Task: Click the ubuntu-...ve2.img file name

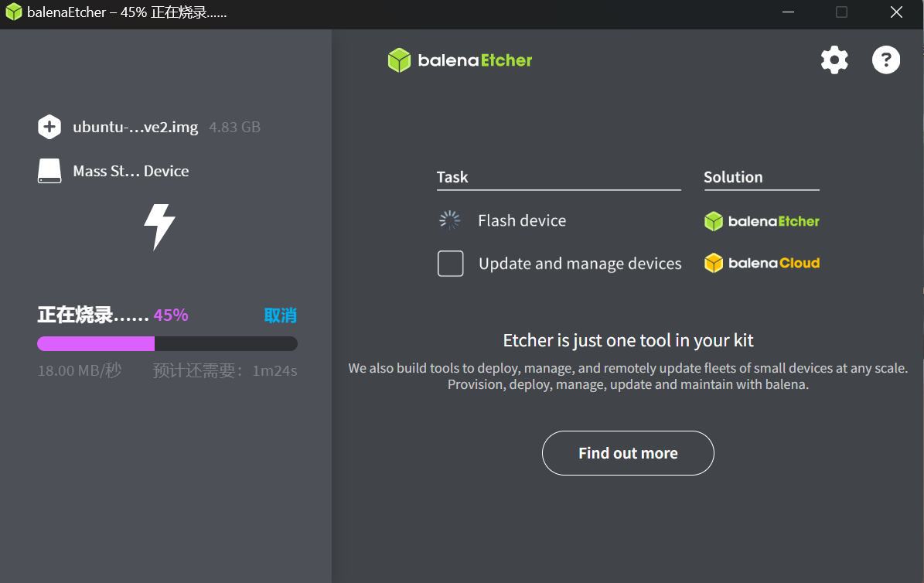Action: pyautogui.click(x=135, y=127)
